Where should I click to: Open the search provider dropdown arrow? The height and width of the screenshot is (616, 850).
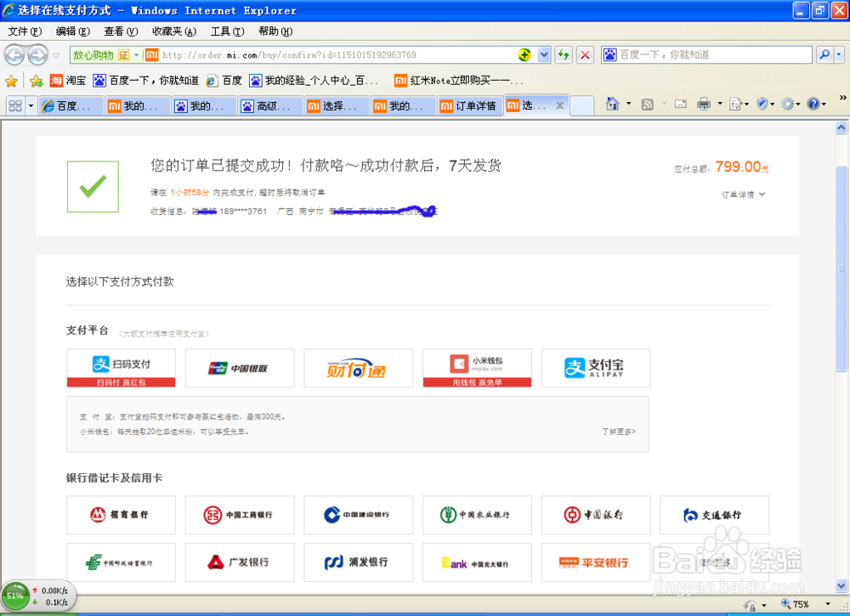point(839,54)
